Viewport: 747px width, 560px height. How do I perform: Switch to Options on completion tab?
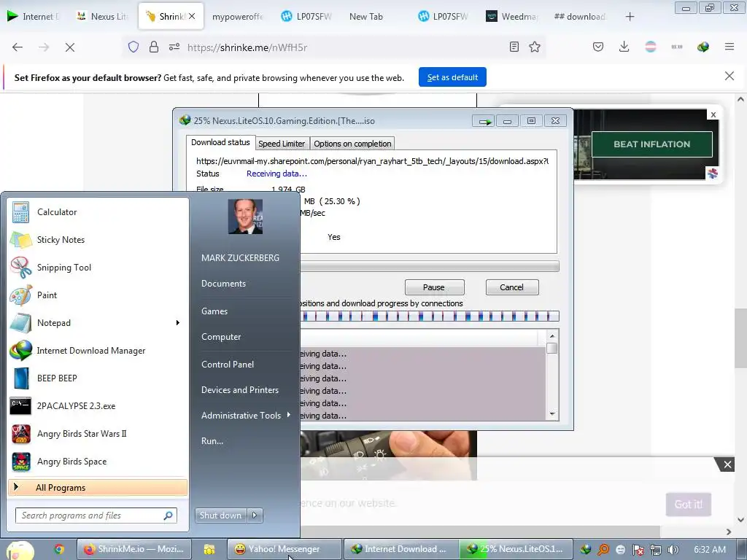(352, 144)
